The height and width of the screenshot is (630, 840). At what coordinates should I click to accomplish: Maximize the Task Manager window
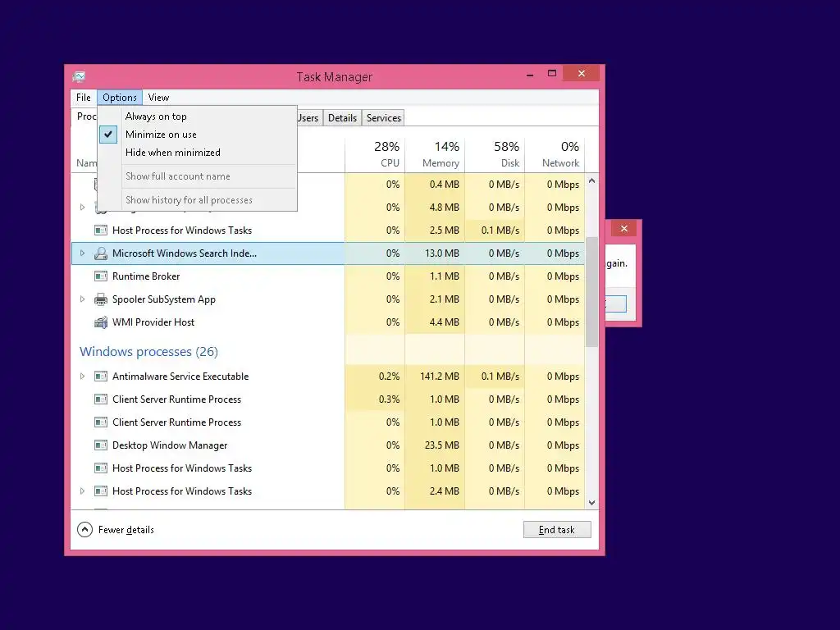tap(552, 73)
